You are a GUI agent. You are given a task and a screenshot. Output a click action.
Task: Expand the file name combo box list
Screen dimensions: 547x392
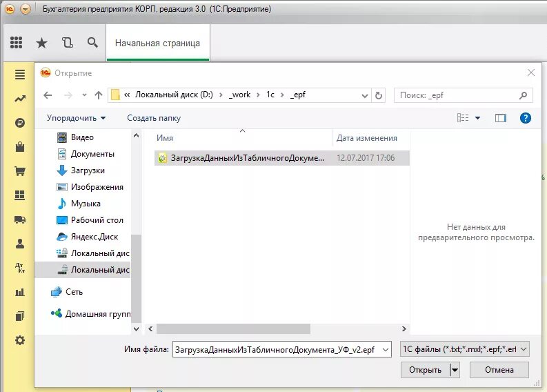point(386,349)
